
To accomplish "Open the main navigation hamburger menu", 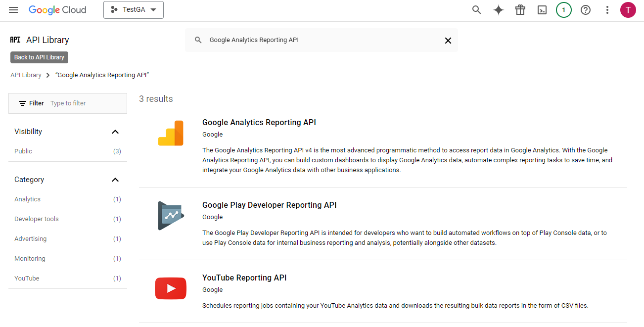I will tap(13, 10).
